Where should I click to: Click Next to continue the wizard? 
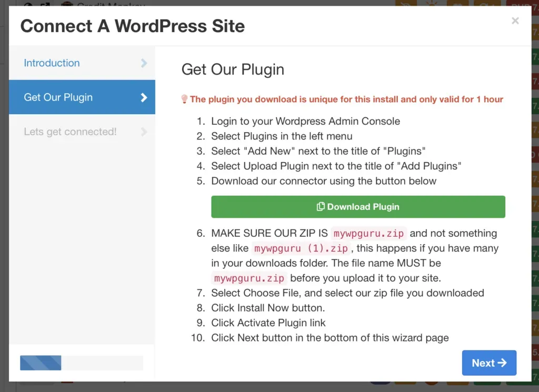(x=489, y=363)
